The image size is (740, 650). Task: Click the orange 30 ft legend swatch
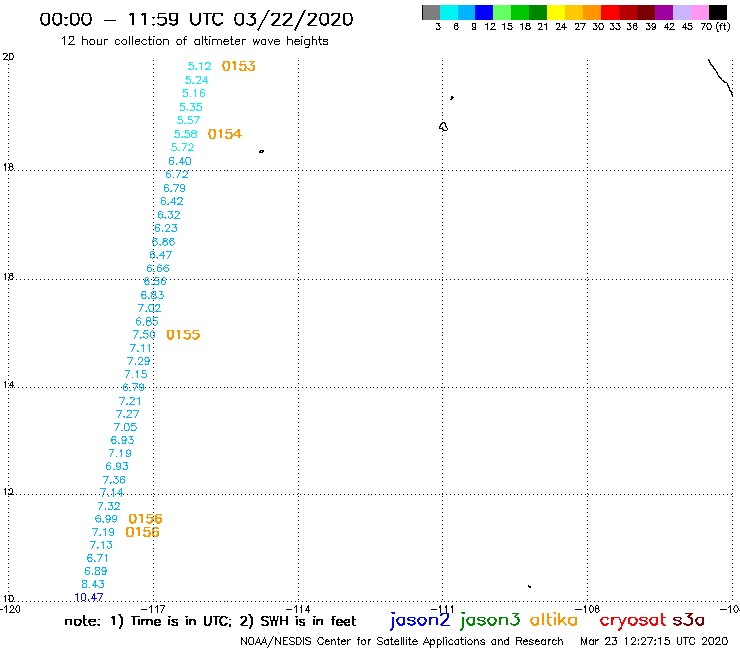pos(592,12)
